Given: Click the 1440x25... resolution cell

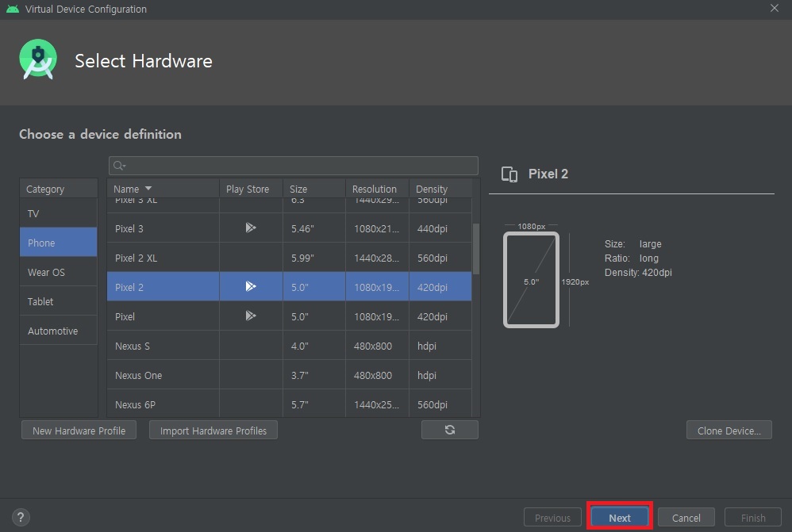Looking at the screenshot, I should [376, 405].
